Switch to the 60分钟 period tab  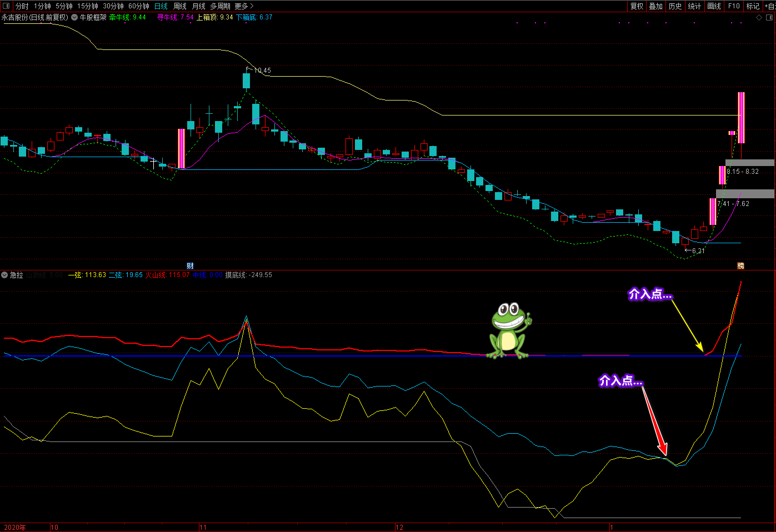point(138,6)
